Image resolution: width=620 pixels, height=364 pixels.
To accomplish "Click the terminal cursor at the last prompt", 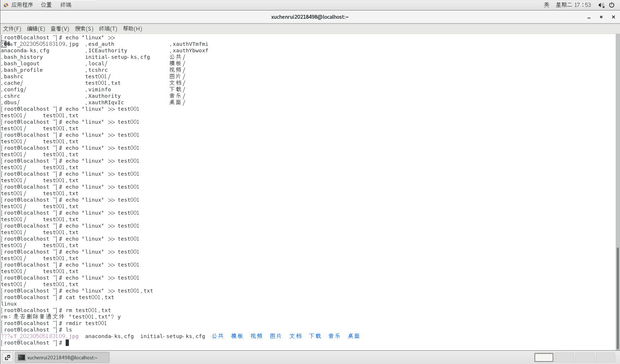I will (x=67, y=343).
